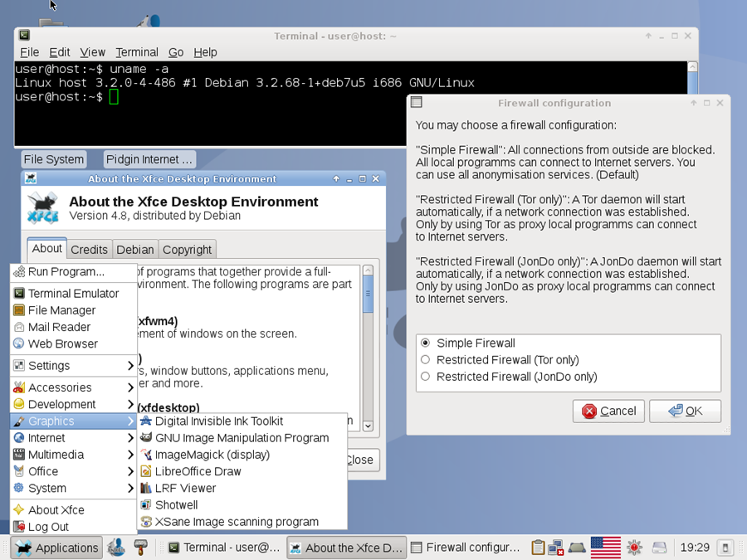Open the clipboard manager tray icon

[x=537, y=548]
